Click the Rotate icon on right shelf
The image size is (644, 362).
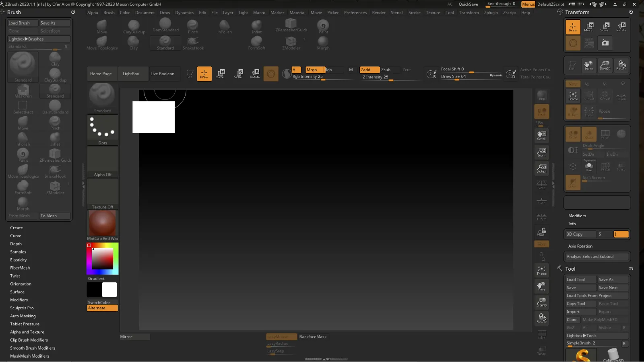click(x=541, y=318)
